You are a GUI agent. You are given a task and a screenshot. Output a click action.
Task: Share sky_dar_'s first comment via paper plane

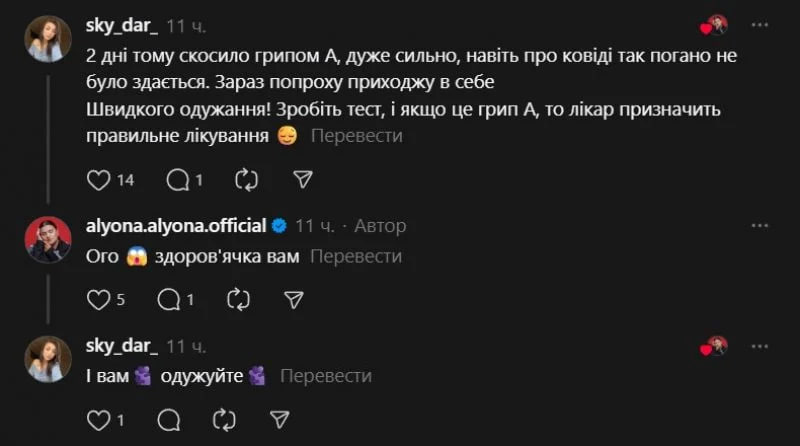303,180
